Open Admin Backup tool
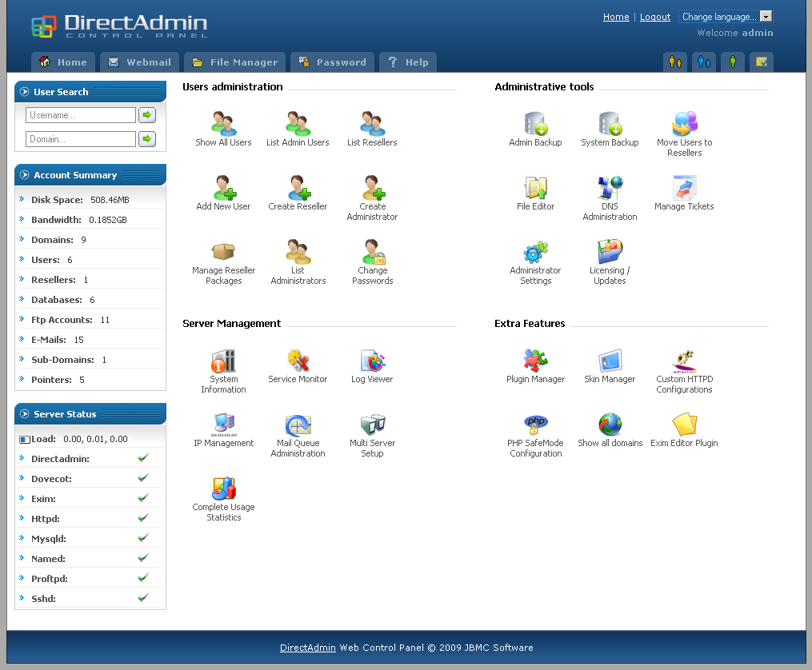 (535, 130)
